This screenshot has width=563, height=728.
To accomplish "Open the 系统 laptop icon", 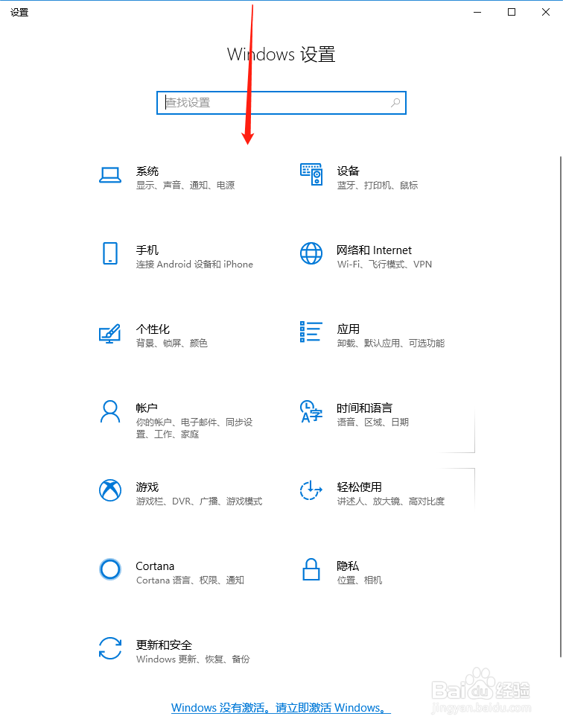I will click(x=110, y=175).
